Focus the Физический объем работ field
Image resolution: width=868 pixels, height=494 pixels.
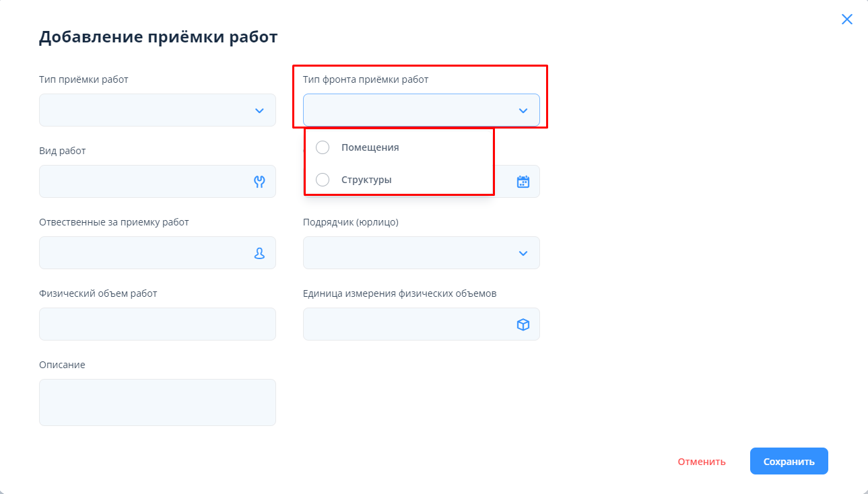(x=157, y=324)
